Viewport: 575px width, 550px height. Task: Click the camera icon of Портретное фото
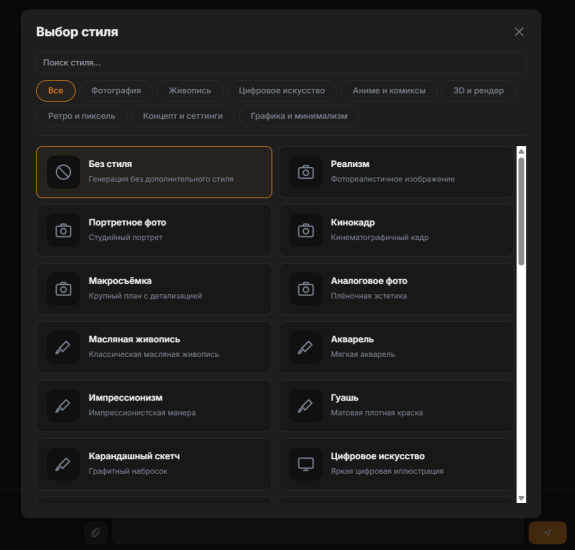[x=63, y=231]
